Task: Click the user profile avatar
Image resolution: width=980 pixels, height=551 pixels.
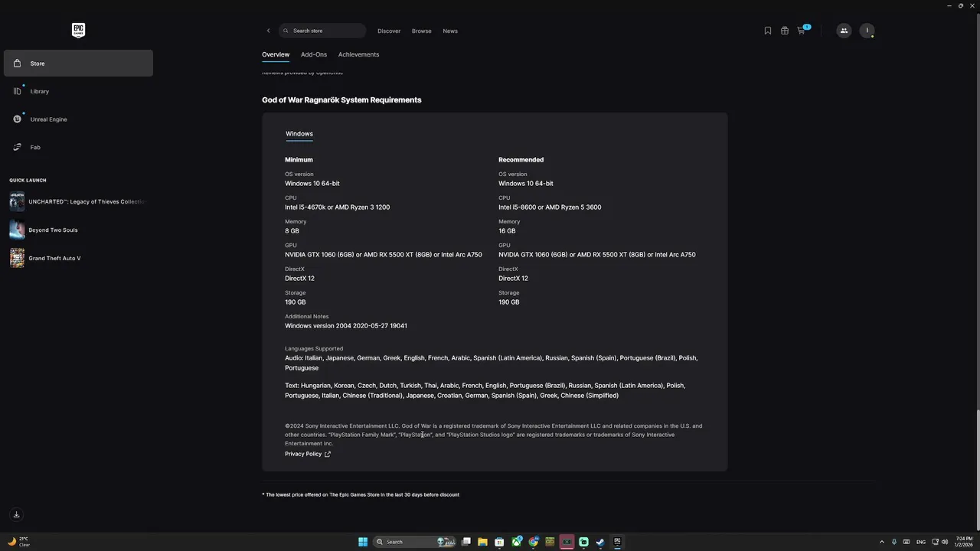Action: (x=867, y=31)
